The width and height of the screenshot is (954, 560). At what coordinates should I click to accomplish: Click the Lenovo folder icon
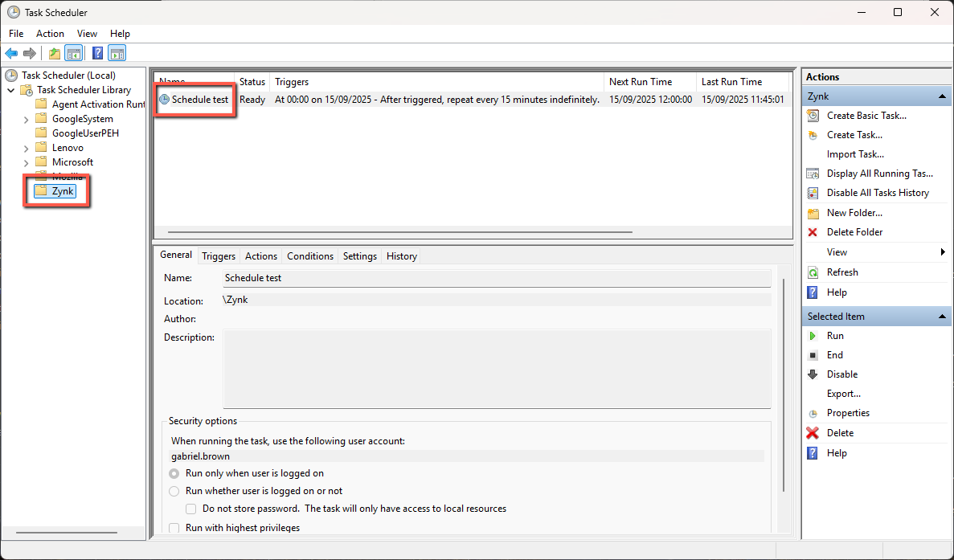click(x=41, y=148)
